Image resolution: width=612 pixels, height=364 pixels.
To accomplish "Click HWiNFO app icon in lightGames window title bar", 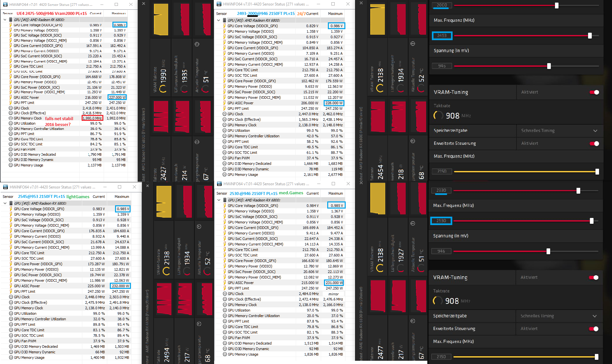I will pyautogui.click(x=6, y=187).
